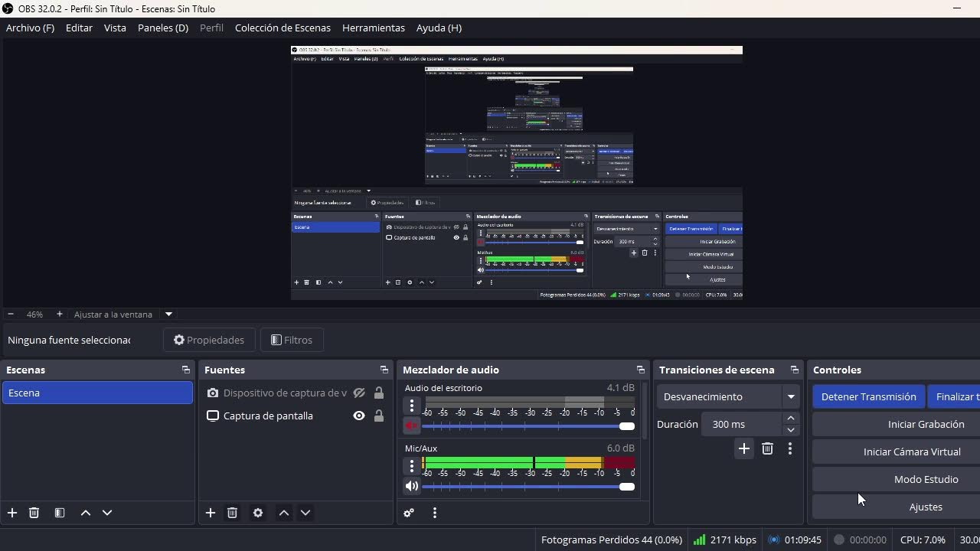Click the OBS preview canvas
The image size is (980, 551).
(x=517, y=173)
